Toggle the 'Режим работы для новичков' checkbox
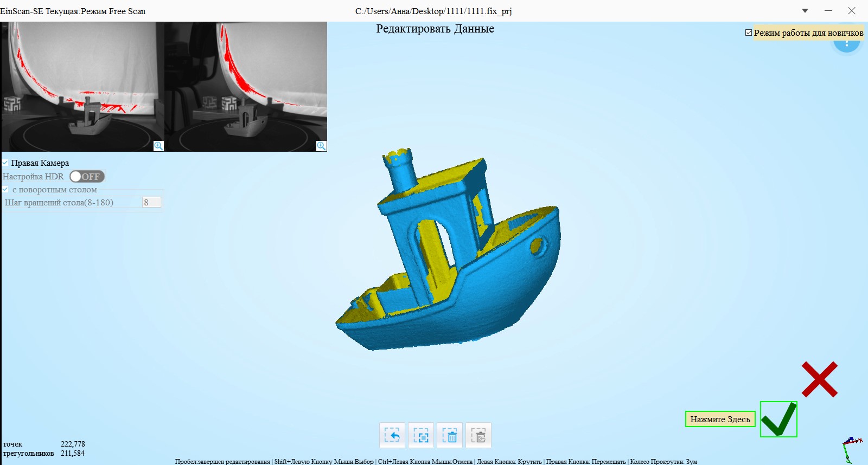The image size is (868, 465). tap(749, 33)
